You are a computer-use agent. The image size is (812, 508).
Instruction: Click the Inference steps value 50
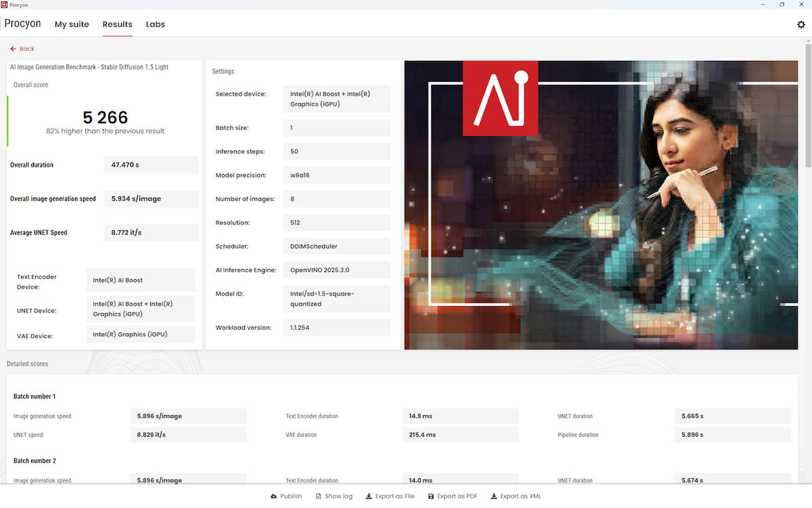click(x=337, y=151)
